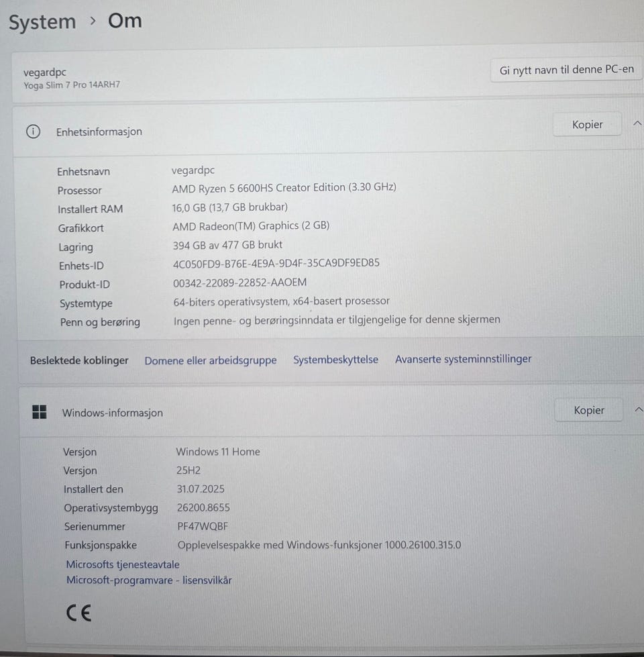The image size is (644, 657).
Task: Click the CE certification mark
Action: (x=78, y=613)
